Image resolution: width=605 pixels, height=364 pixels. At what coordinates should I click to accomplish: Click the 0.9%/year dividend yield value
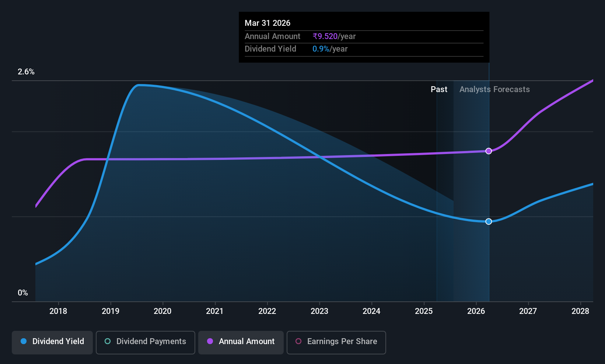pos(330,49)
